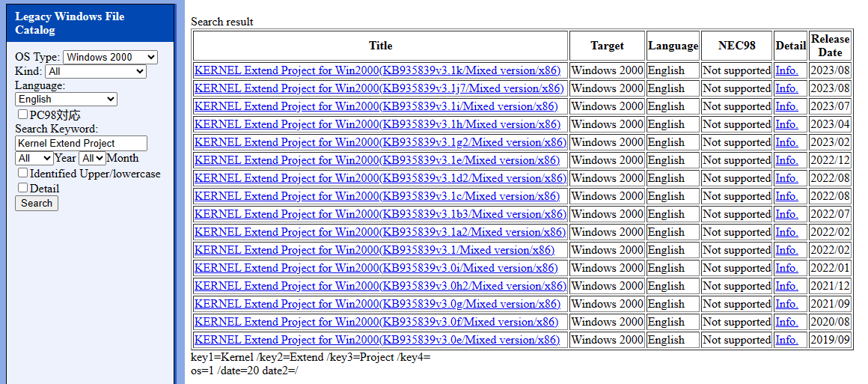The width and height of the screenshot is (868, 384).
Task: Click the Search button
Action: point(36,203)
